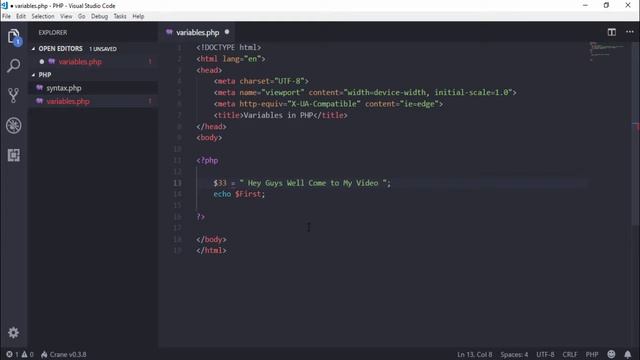Change language mode PHP in status bar

coord(592,354)
